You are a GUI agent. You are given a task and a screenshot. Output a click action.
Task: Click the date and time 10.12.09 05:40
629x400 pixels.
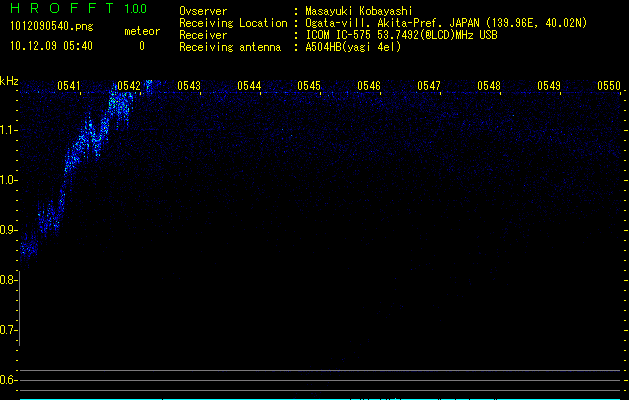pos(51,46)
